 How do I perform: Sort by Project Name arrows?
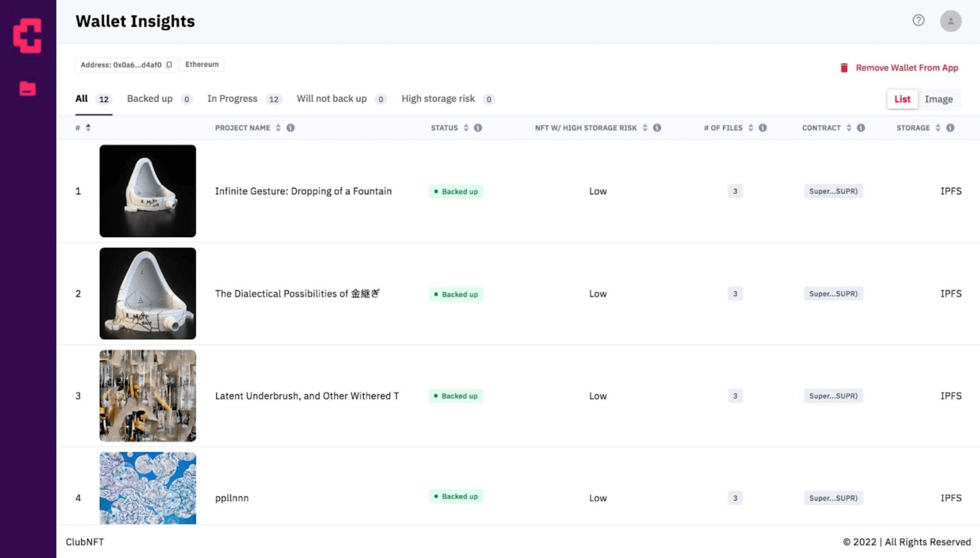278,128
